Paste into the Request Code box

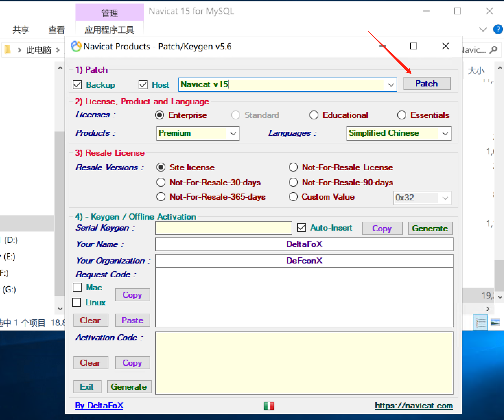[132, 320]
